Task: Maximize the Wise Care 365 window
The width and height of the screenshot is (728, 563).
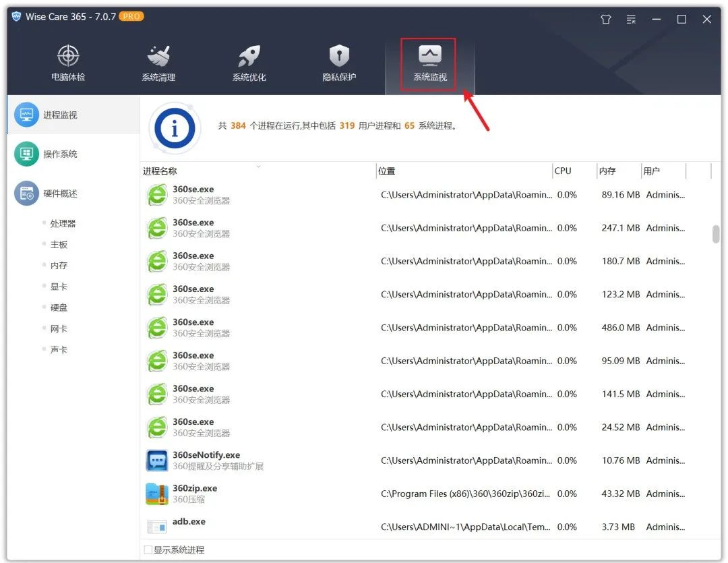Action: pos(681,19)
